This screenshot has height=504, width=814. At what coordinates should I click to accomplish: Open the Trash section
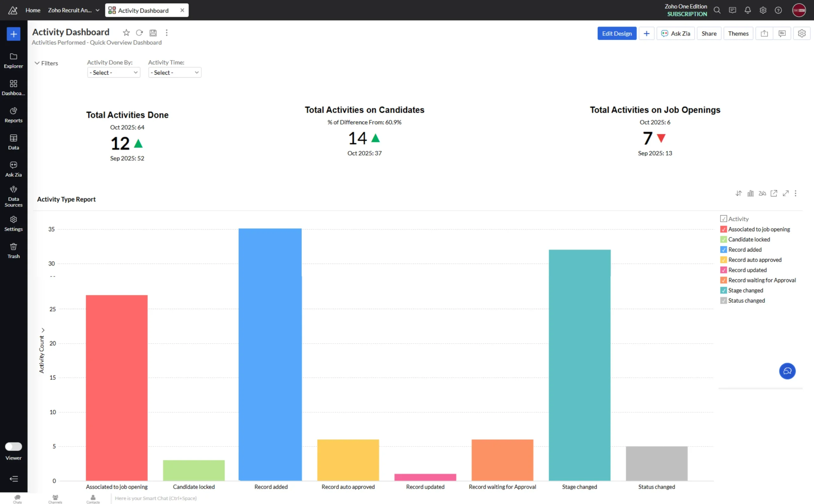[x=13, y=250]
